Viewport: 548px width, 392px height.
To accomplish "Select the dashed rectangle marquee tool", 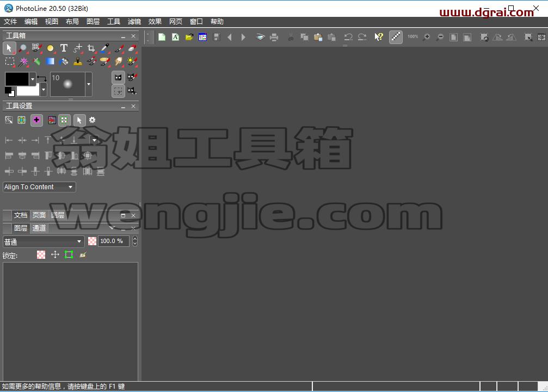I will (9, 62).
